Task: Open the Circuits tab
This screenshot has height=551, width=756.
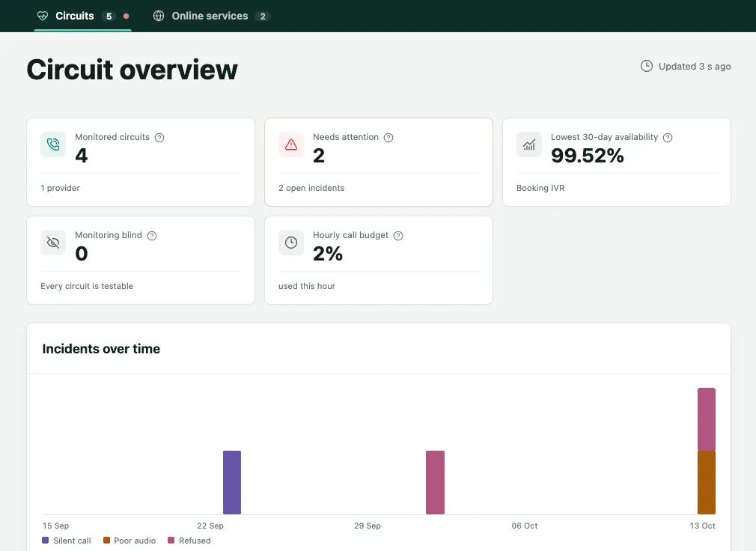Action: 82,16
